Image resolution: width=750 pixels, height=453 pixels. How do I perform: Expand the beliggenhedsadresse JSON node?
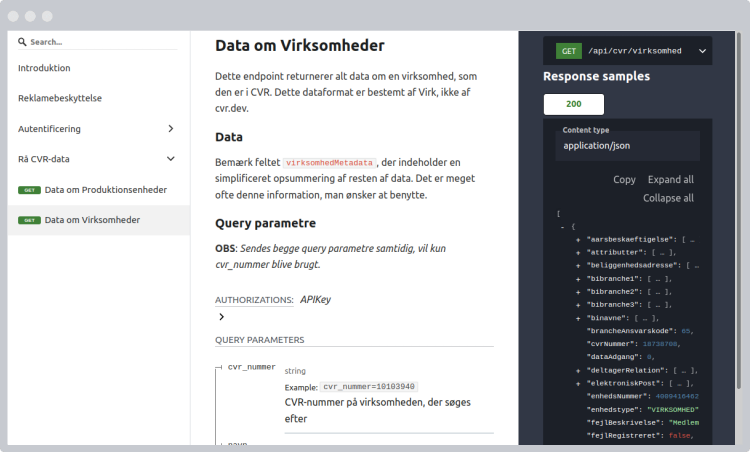[x=578, y=265]
